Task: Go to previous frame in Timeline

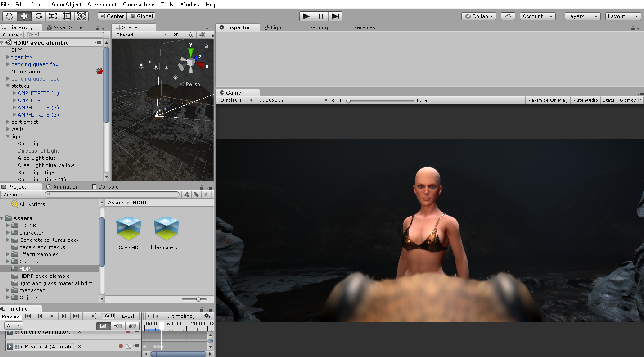Action: [40, 316]
